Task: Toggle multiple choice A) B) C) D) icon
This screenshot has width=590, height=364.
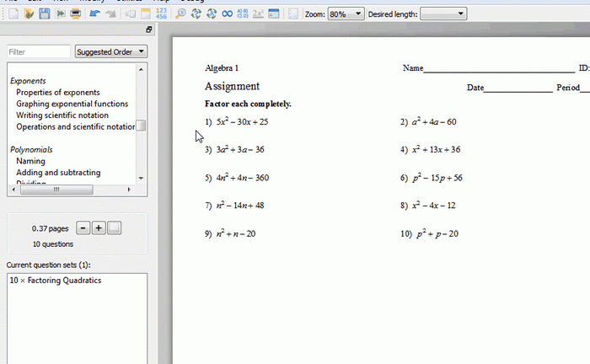Action: 243,14
